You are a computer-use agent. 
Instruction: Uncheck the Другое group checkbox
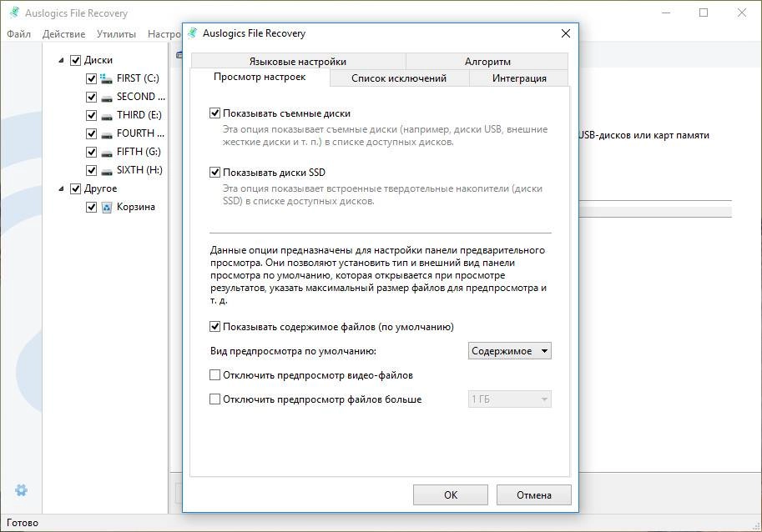click(x=75, y=188)
